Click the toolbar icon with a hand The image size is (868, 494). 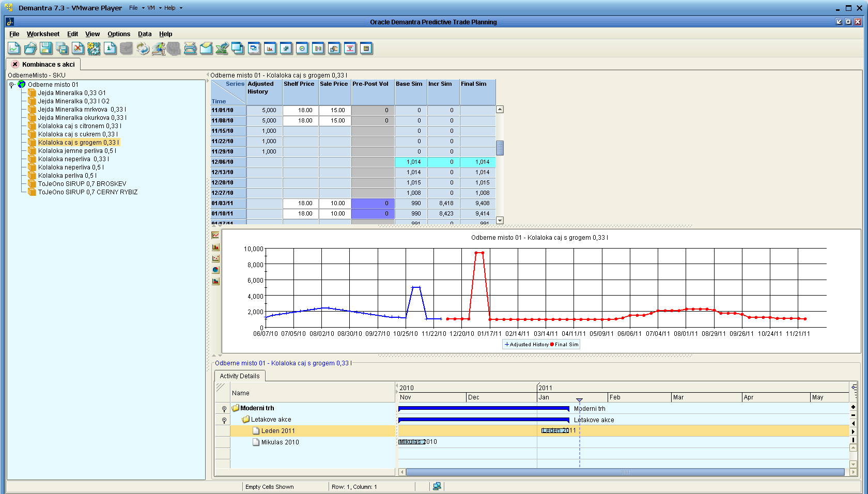(334, 49)
